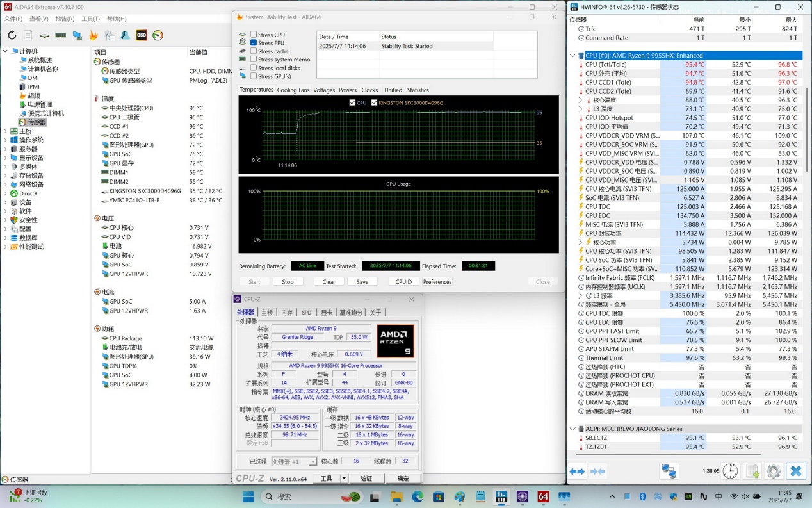Collapse the CPU [#0] AMD Ryzen 9 9955HX section

coord(572,56)
